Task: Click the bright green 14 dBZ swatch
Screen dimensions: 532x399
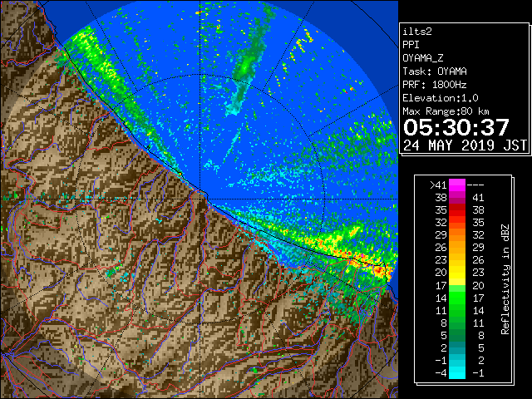Action: coord(457,298)
